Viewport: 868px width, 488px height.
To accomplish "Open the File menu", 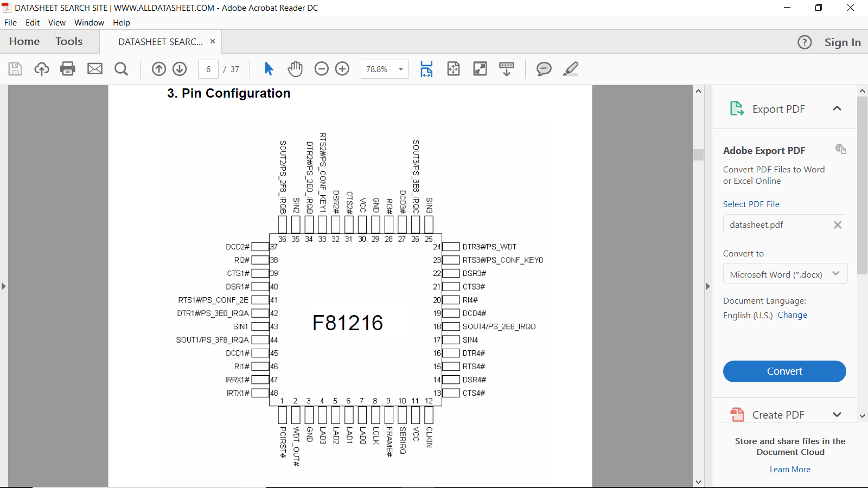I will (10, 23).
